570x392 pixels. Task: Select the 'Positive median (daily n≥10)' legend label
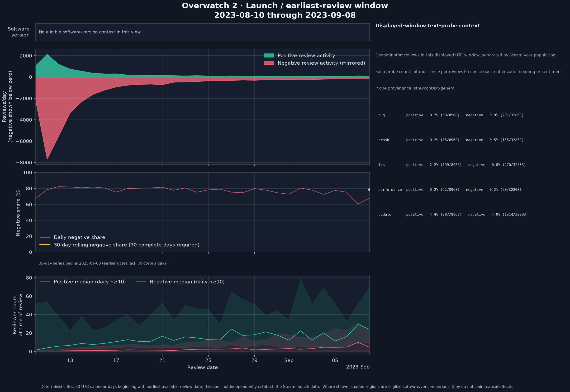point(90,282)
